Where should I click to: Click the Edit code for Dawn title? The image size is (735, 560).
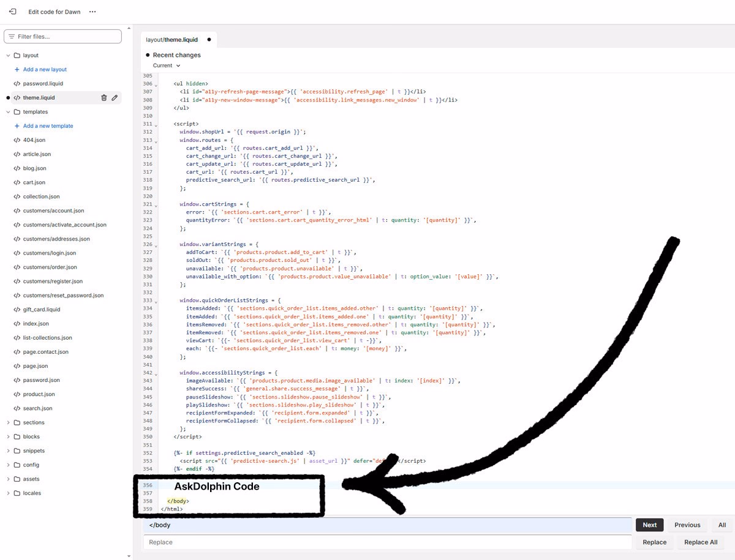tap(55, 12)
